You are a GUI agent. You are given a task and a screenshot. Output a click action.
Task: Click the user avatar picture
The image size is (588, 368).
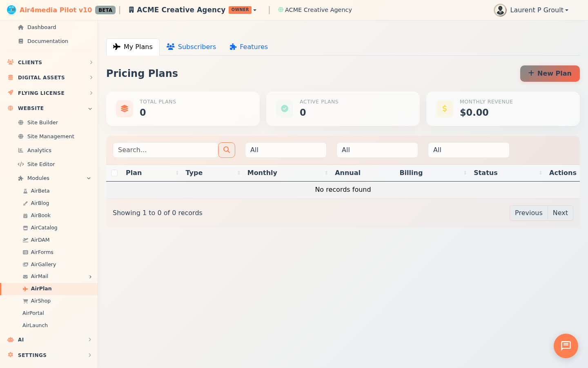(x=500, y=10)
